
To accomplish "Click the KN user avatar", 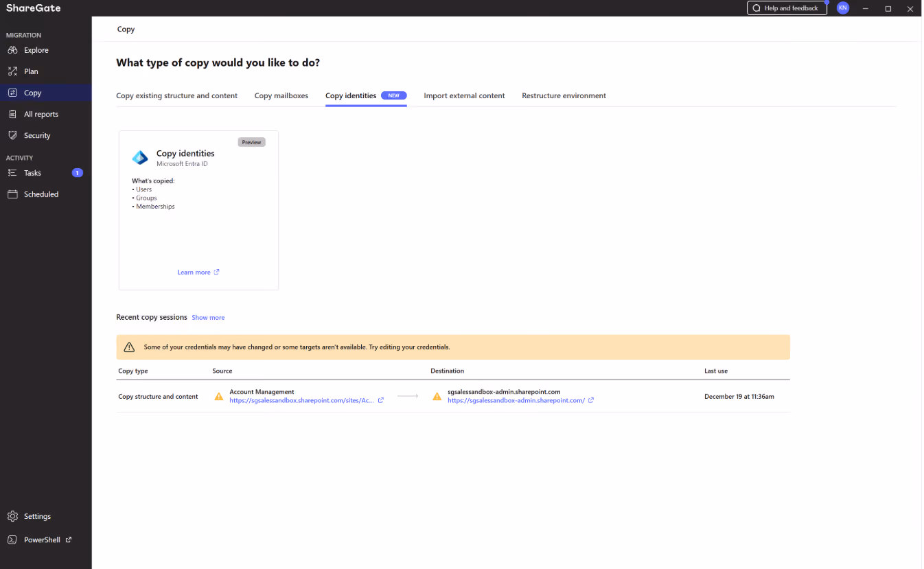I will pos(843,8).
